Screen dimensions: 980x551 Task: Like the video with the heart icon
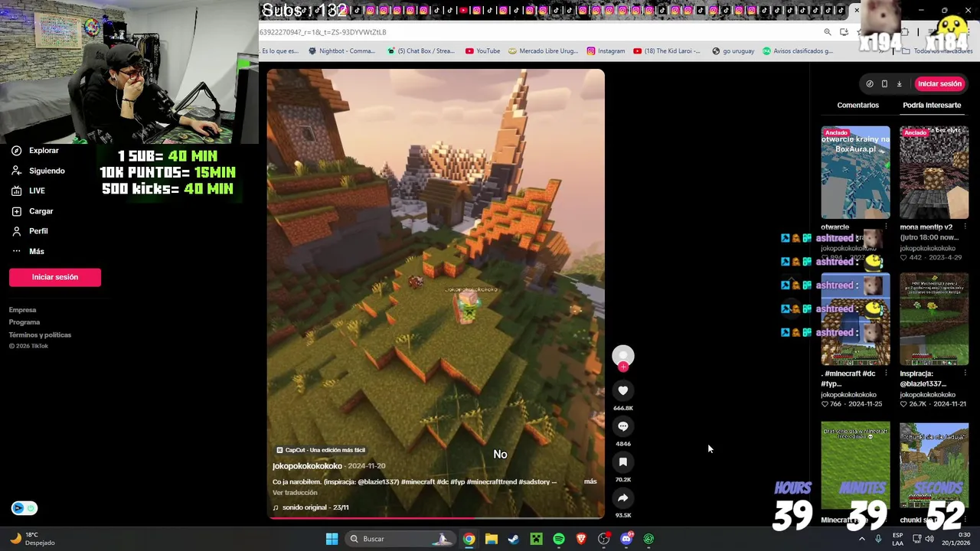[623, 390]
